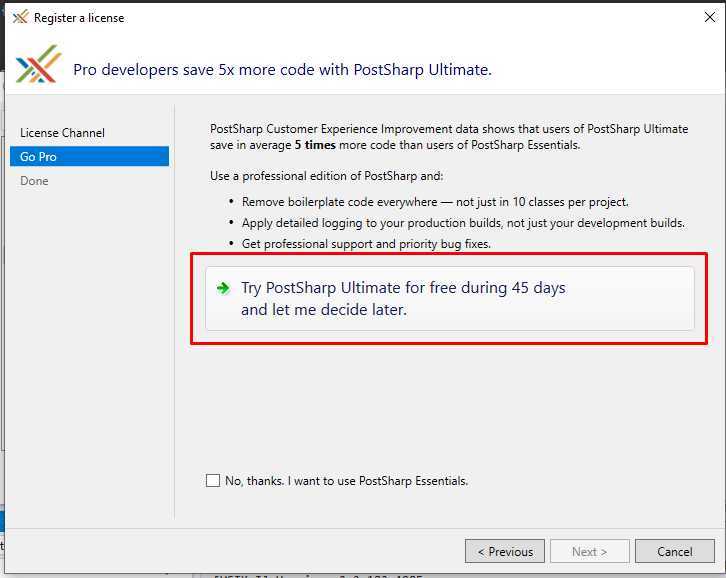The height and width of the screenshot is (578, 726).
Task: Click the "No, thanks" Essentials label text
Action: point(346,481)
